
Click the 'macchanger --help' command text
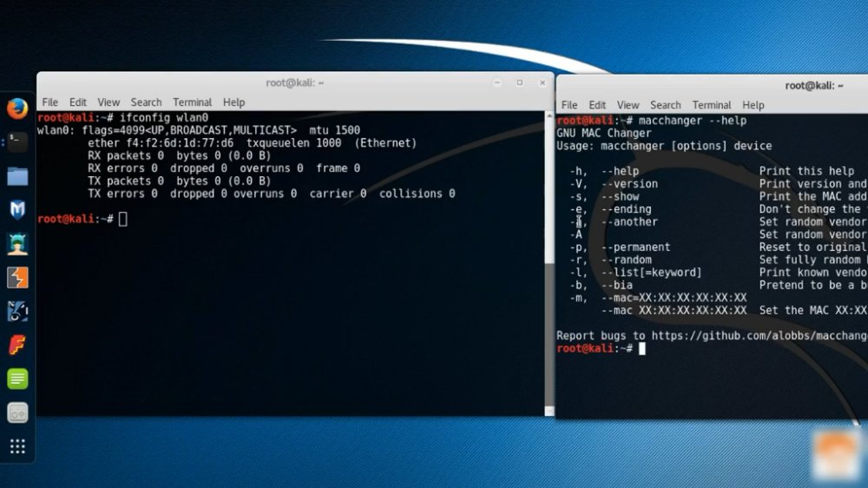[x=692, y=121]
